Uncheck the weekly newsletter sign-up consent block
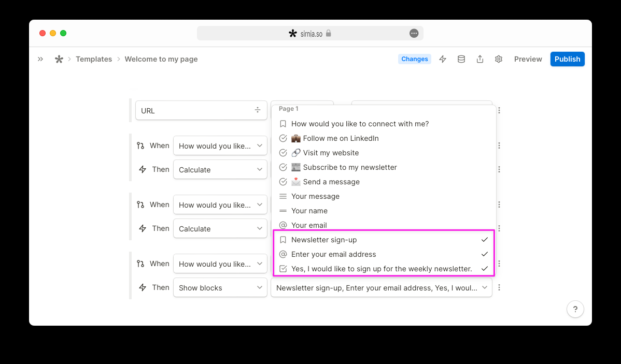 pos(384,269)
